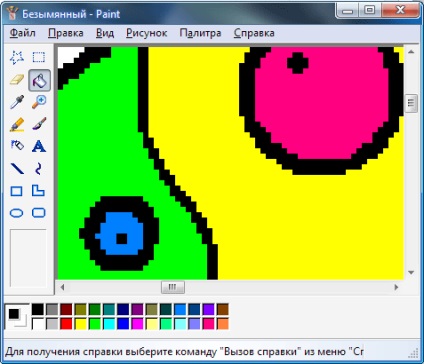This screenshot has width=424, height=364.
Task: Pick the red color swatch
Action: pos(66,323)
